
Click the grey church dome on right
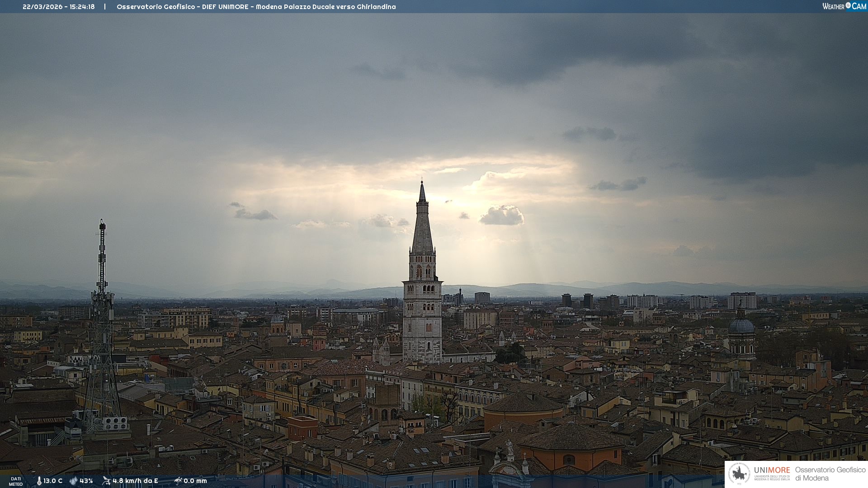tap(741, 326)
